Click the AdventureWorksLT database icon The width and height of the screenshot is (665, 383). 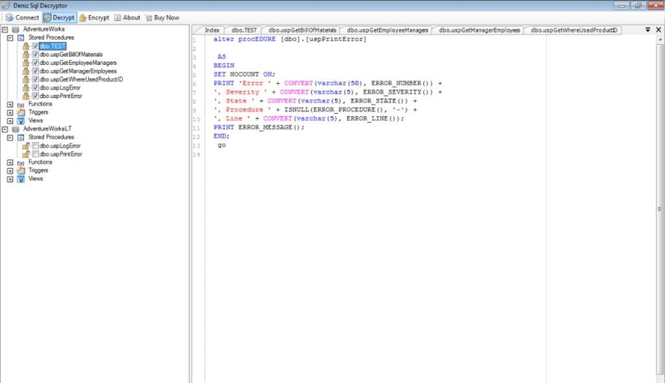16,129
